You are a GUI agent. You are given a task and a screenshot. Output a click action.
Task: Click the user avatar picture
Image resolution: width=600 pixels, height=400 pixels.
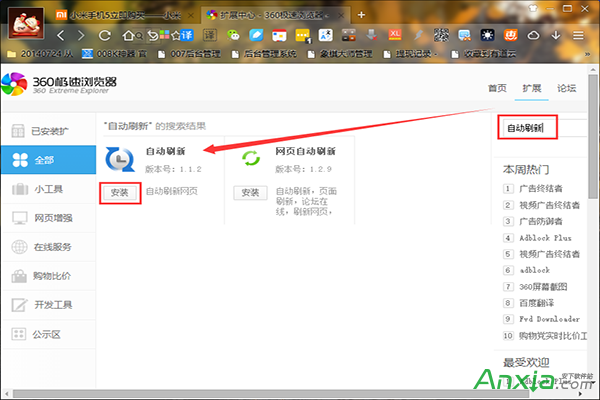point(26,23)
